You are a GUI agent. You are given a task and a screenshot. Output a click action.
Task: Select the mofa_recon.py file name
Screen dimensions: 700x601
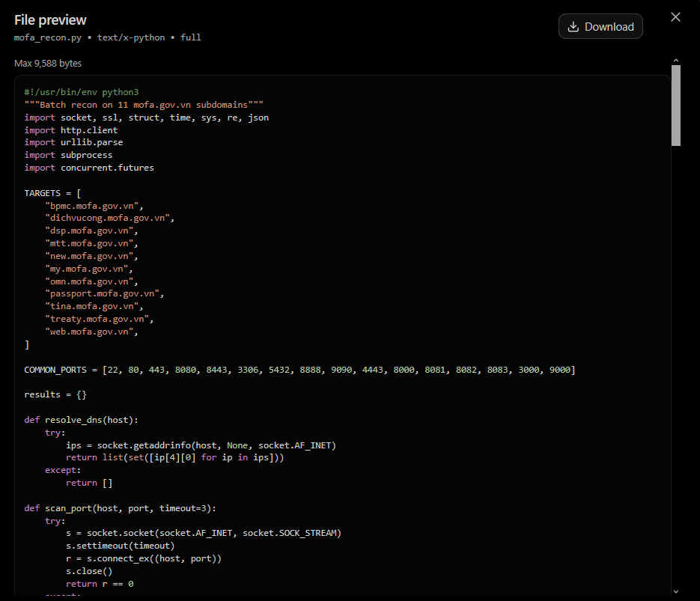tap(48, 37)
